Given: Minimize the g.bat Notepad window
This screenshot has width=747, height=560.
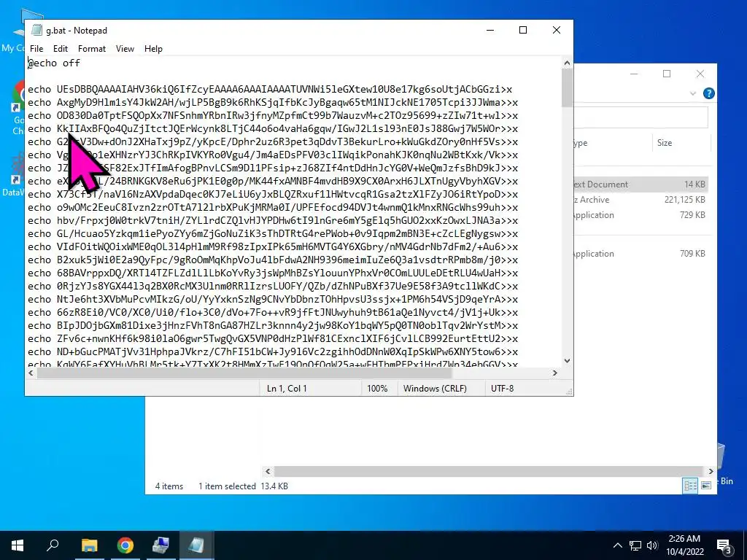Looking at the screenshot, I should [x=490, y=30].
